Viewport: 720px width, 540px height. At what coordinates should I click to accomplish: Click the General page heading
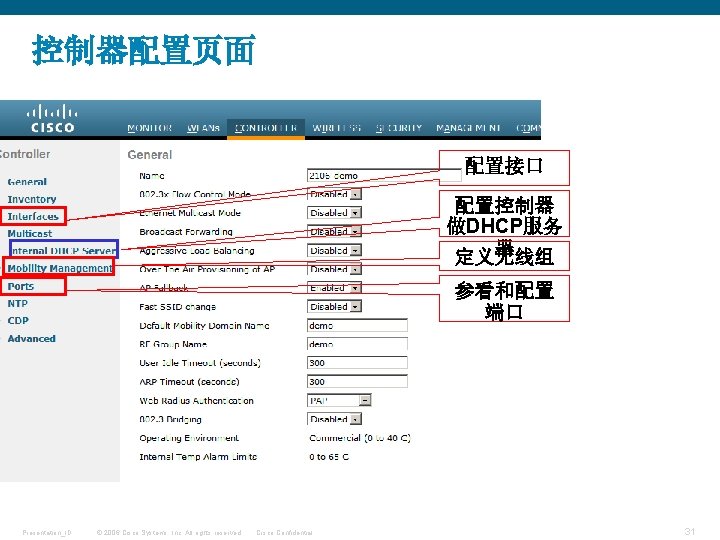pyautogui.click(x=150, y=155)
